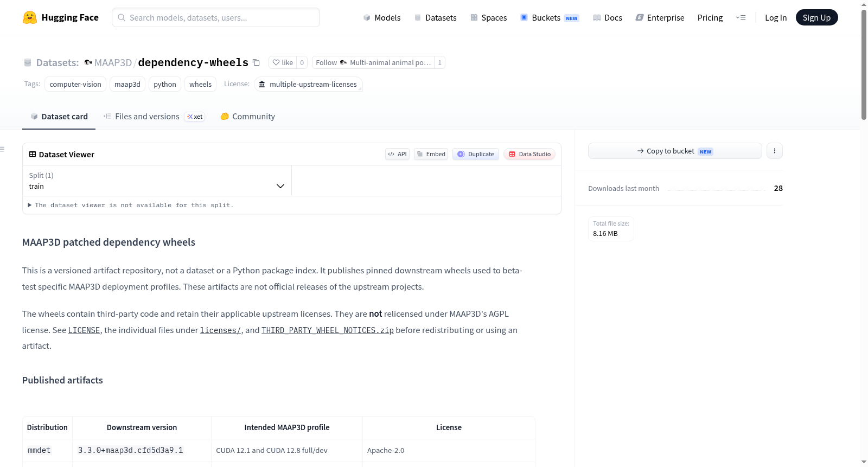Open the LICENSE file link

(84, 330)
